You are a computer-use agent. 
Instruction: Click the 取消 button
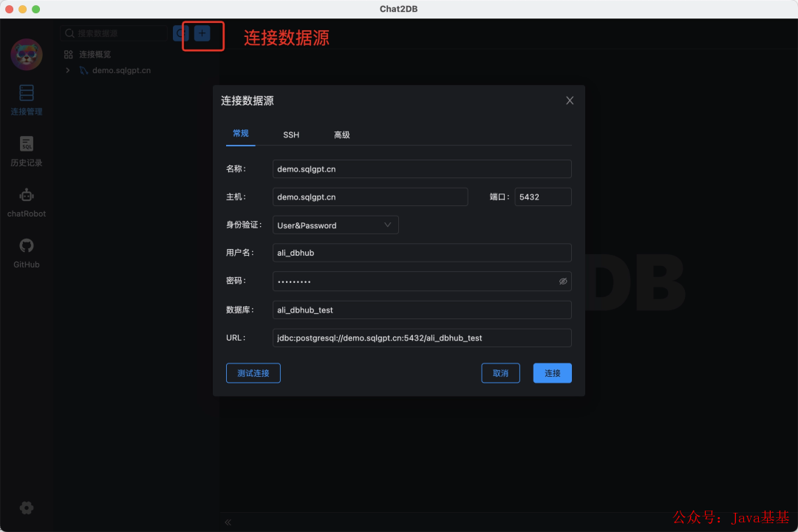[500, 373]
